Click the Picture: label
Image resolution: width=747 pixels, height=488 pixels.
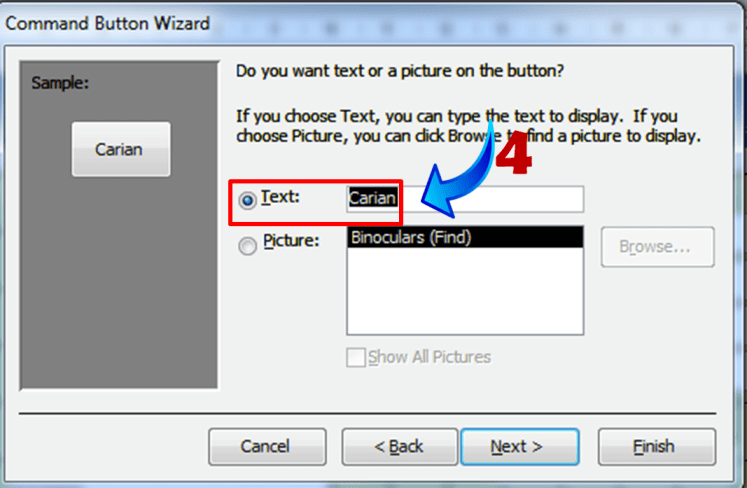coord(291,241)
